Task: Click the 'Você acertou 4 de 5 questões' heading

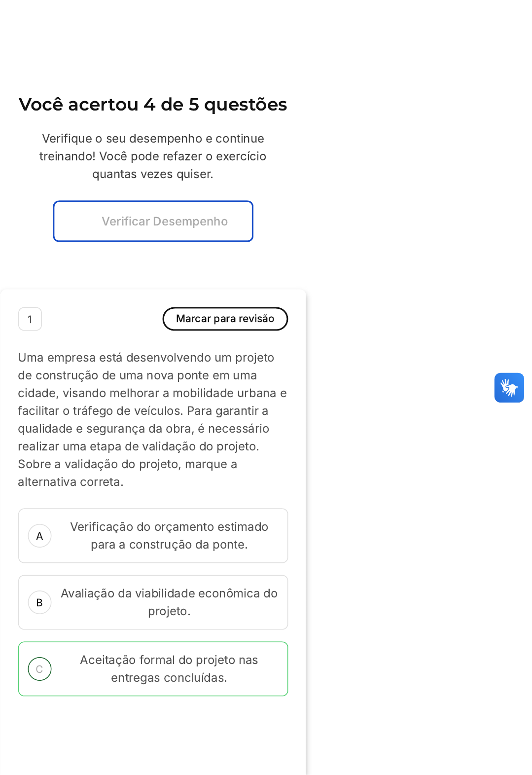Action: [x=153, y=105]
